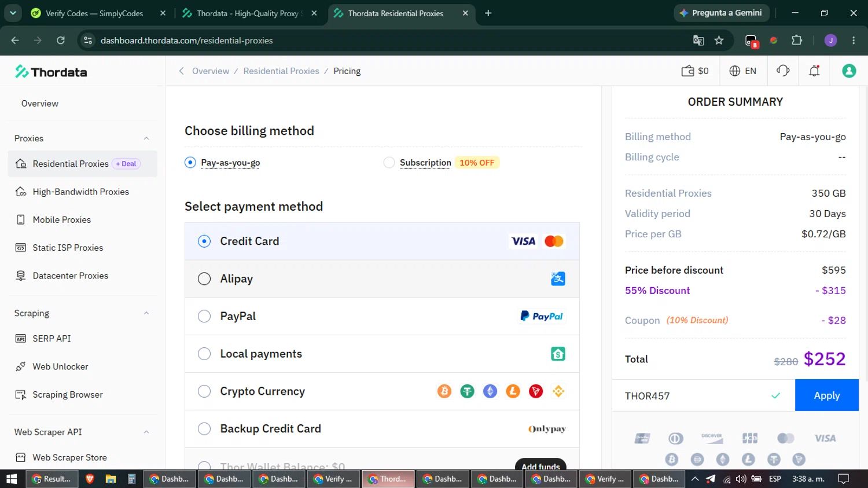
Task: Click the Visa card logo
Action: coord(524,241)
